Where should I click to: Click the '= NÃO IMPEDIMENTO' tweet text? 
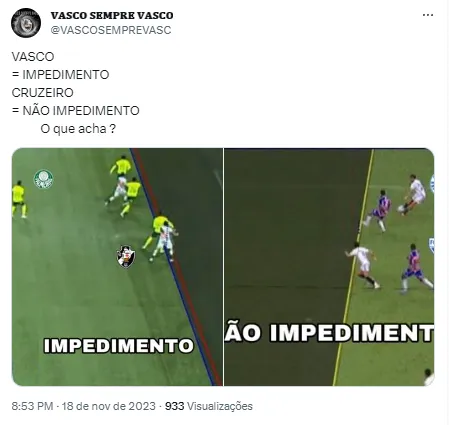(x=76, y=111)
